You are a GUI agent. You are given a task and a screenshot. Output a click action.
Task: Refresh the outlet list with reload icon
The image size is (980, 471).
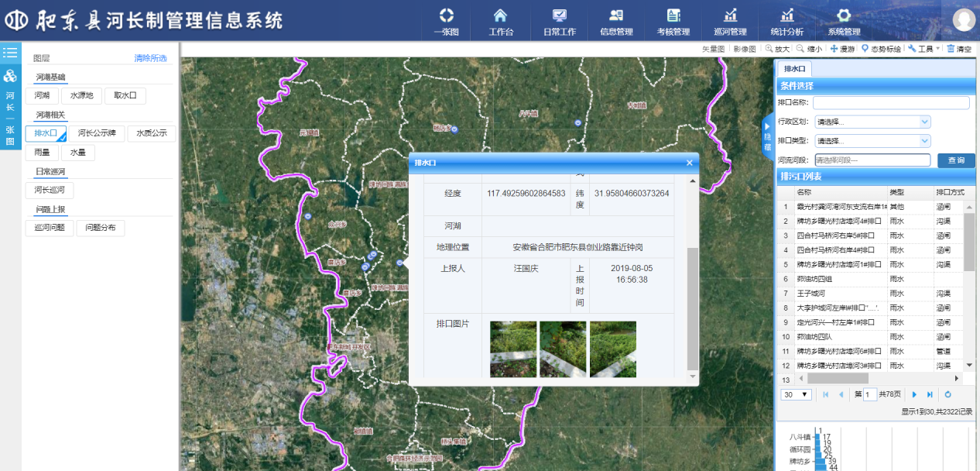point(947,394)
